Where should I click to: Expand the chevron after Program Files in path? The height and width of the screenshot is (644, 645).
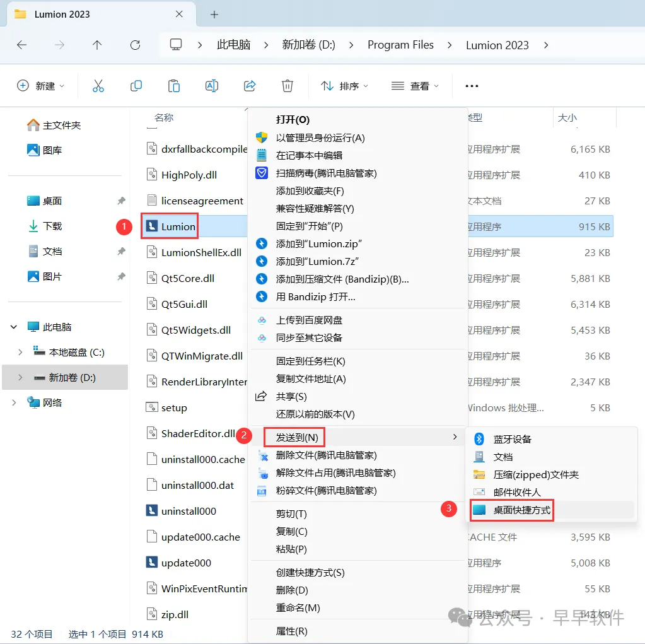pos(450,45)
